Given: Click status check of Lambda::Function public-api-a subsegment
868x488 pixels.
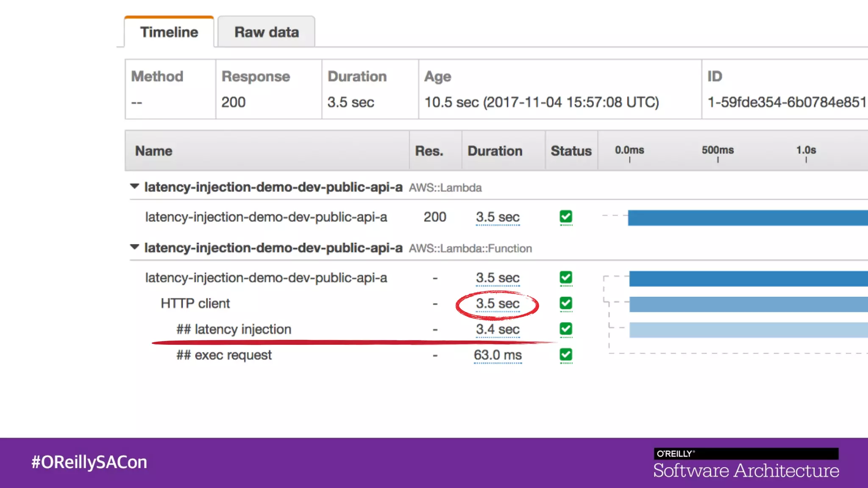Looking at the screenshot, I should [566, 277].
